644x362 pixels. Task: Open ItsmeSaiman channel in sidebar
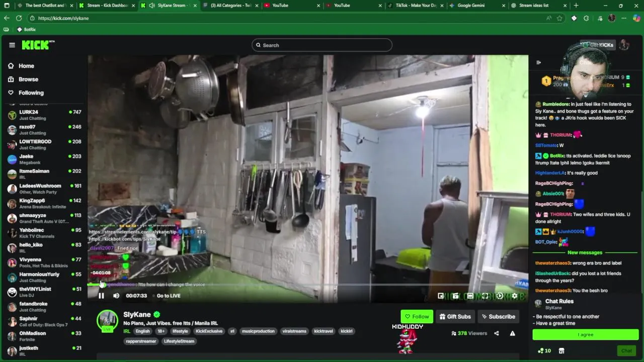click(x=44, y=174)
